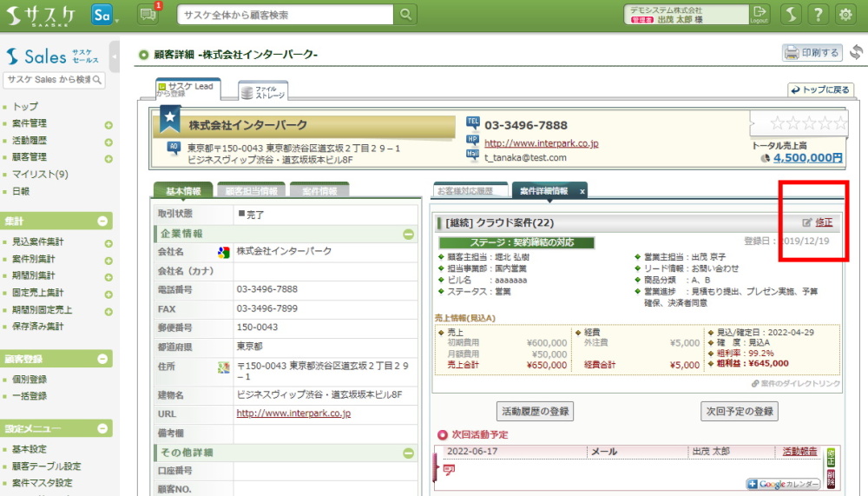Expand the plus next to 見込案件集計
Screen dimensions: 868x496
[108, 242]
